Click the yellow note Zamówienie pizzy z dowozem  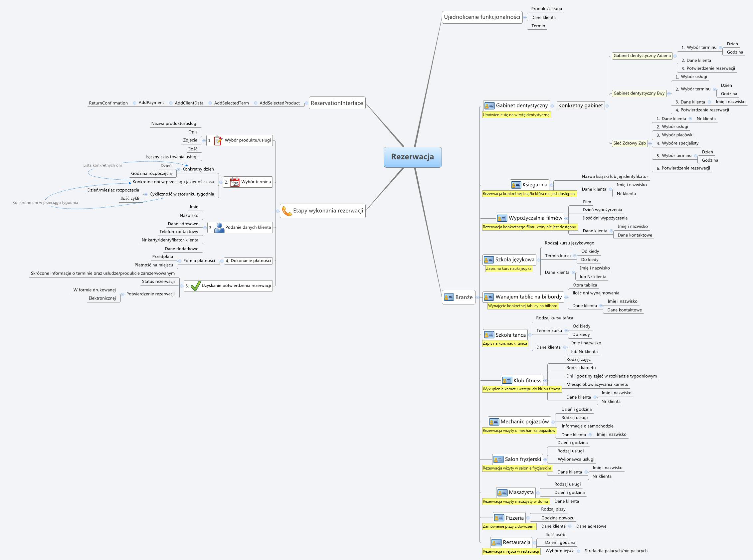tap(508, 526)
